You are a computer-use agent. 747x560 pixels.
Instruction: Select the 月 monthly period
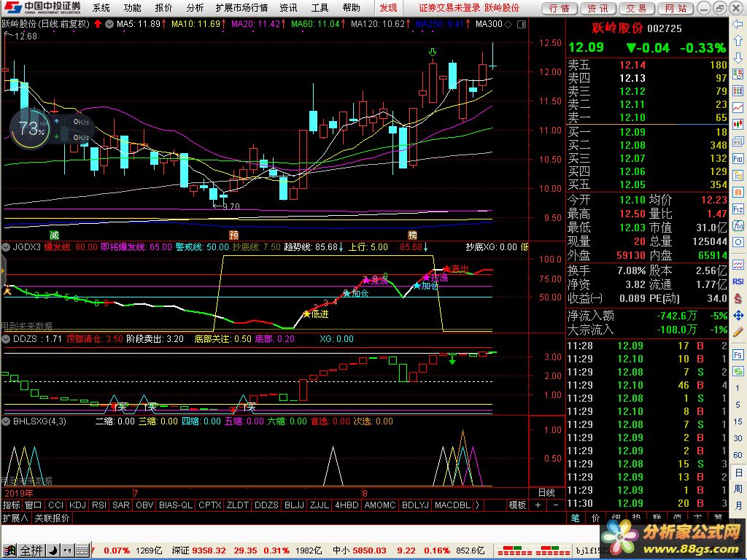[738, 506]
